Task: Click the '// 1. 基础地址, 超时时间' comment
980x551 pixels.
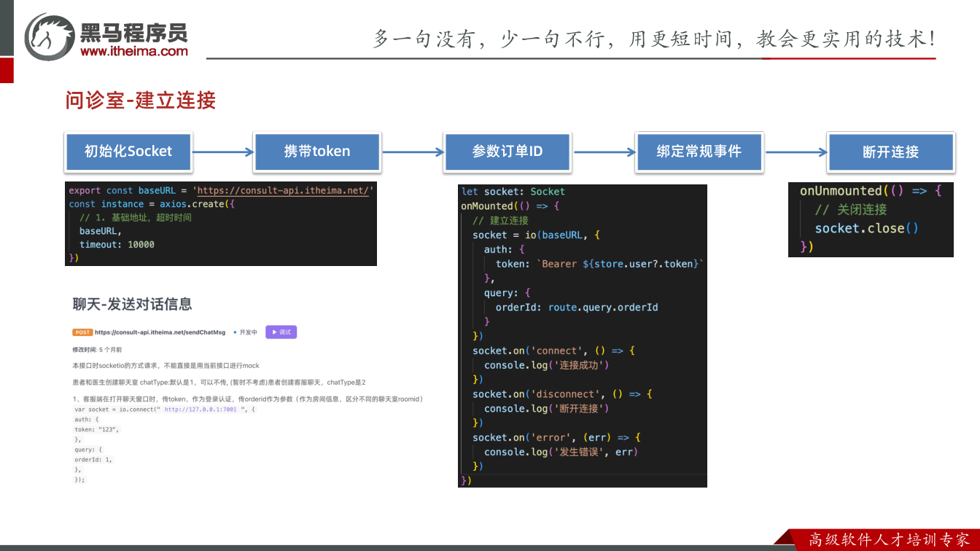Action: [x=136, y=218]
